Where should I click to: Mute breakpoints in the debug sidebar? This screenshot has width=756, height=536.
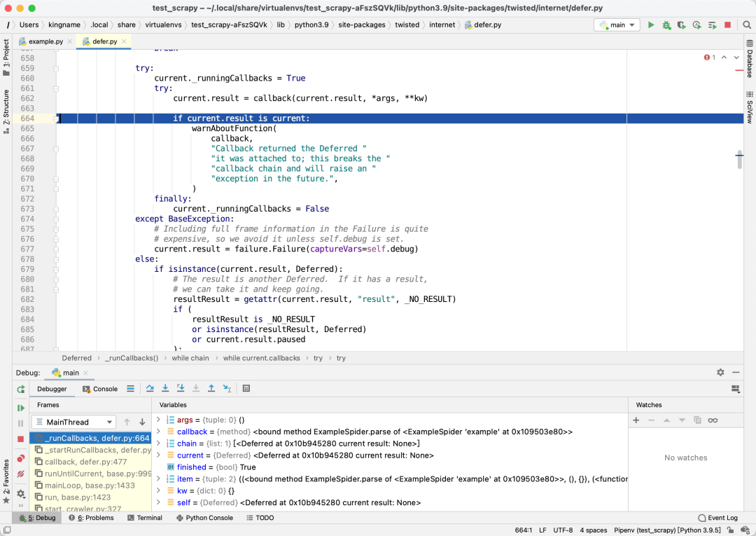[21, 474]
